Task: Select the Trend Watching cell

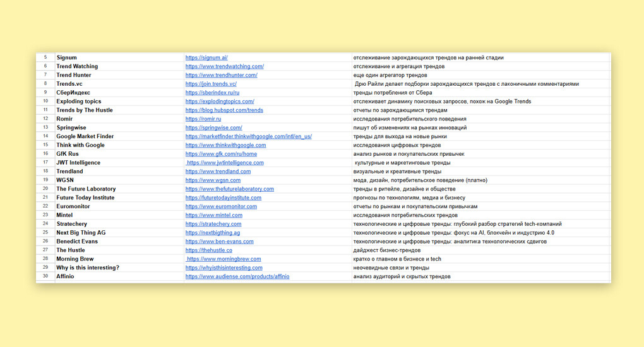Action: [x=119, y=66]
